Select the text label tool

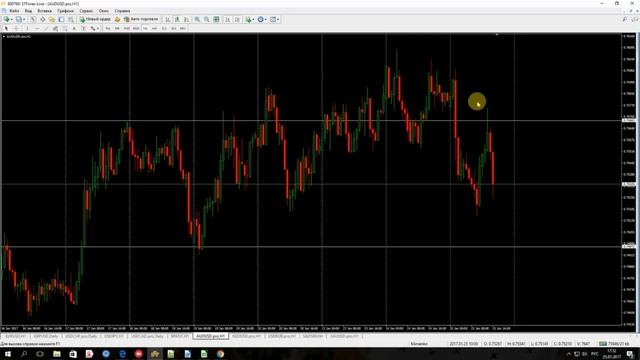83,28
